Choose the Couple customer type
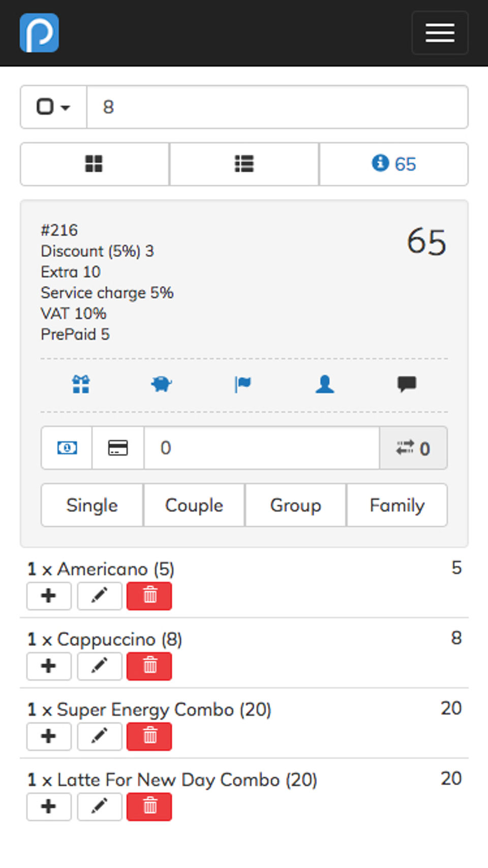The image size is (488, 868). coord(194,505)
